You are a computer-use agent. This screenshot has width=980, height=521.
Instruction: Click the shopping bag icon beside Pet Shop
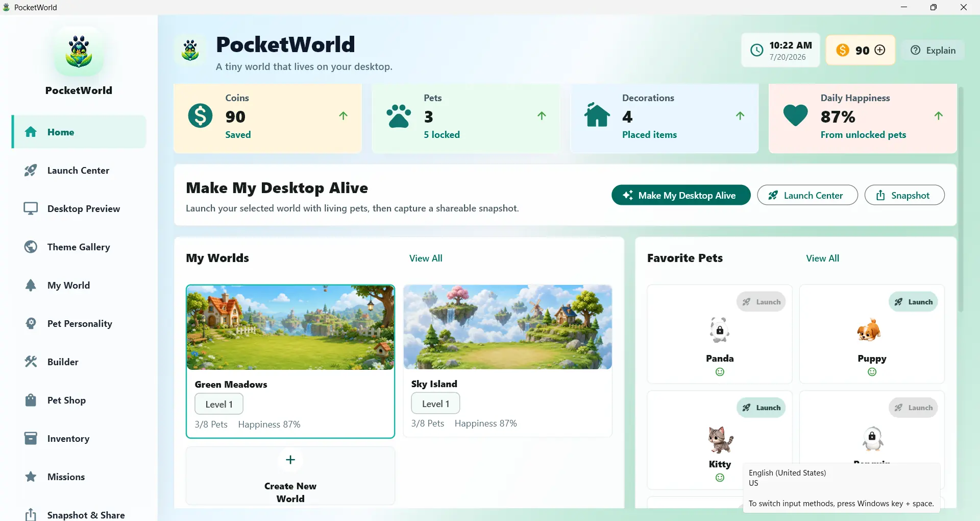point(31,400)
